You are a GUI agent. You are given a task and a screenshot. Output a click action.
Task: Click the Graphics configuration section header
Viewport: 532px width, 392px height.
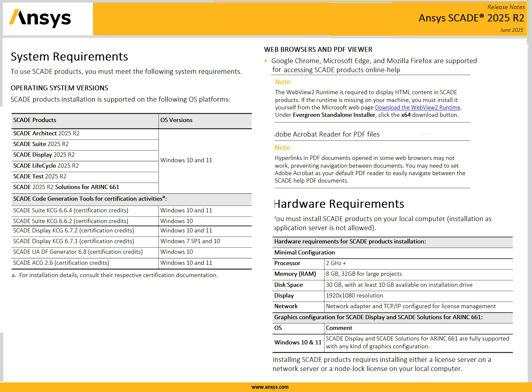392,317
